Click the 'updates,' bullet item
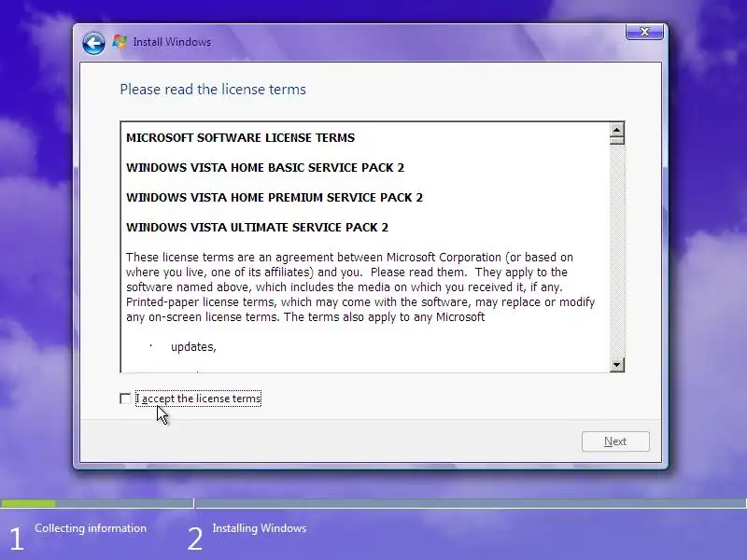The height and width of the screenshot is (560, 747). tap(193, 347)
